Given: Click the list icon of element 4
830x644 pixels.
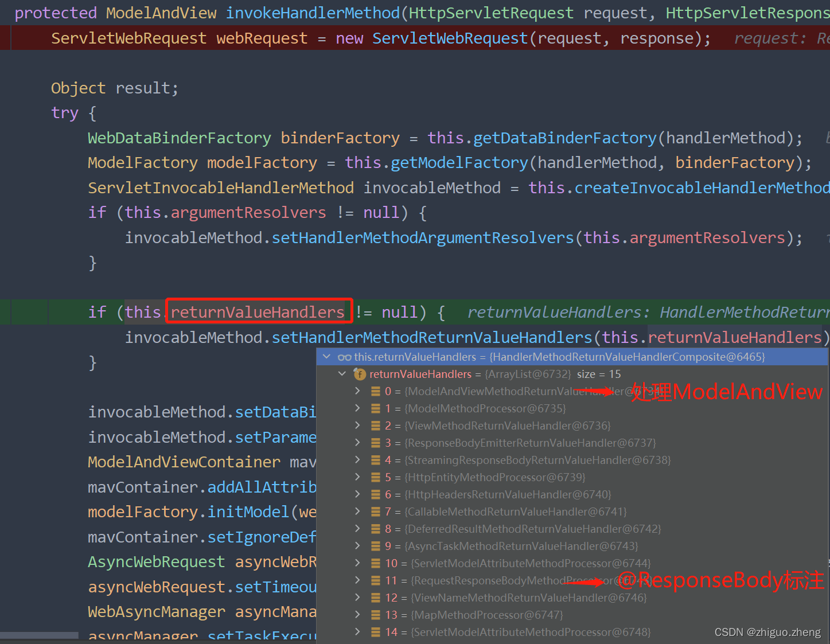Looking at the screenshot, I should [x=376, y=460].
